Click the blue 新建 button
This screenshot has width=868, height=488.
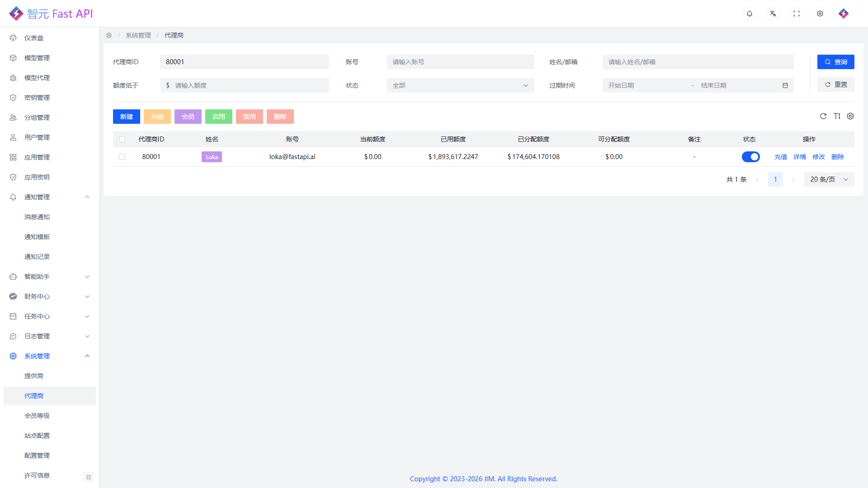pos(127,117)
